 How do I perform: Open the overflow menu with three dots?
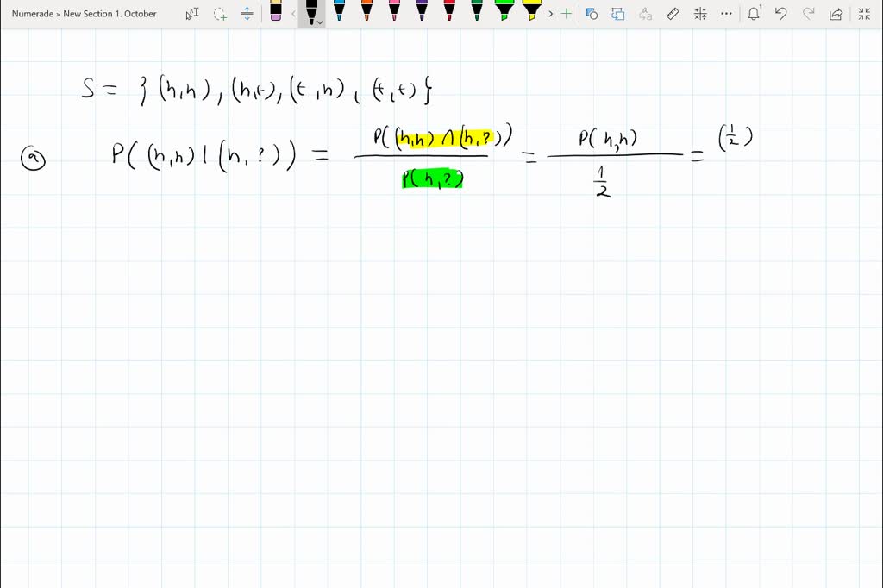coord(725,13)
